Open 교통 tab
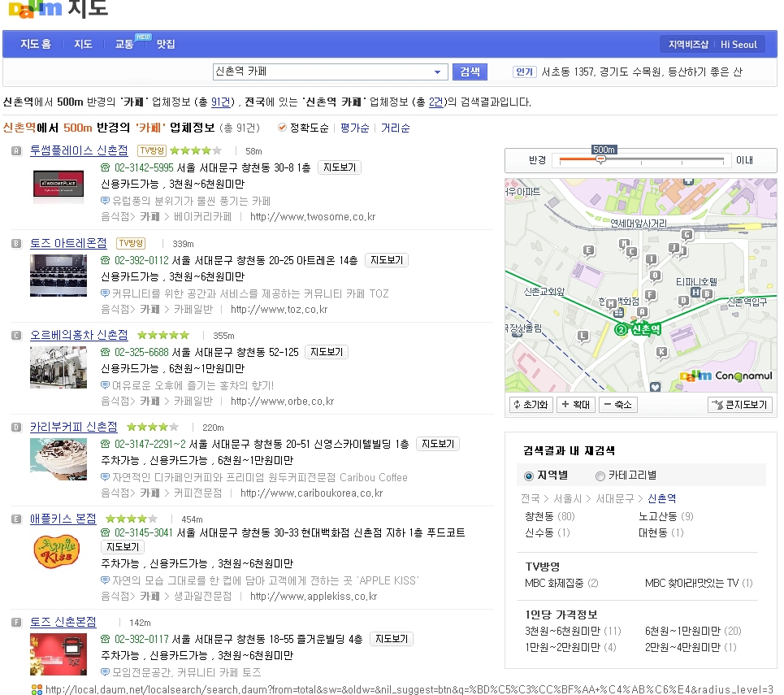The image size is (784, 695). point(124,44)
